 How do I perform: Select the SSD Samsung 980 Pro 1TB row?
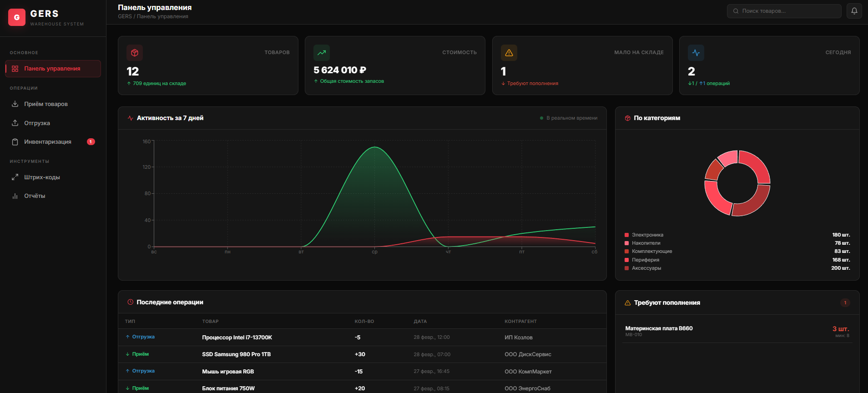click(236, 354)
